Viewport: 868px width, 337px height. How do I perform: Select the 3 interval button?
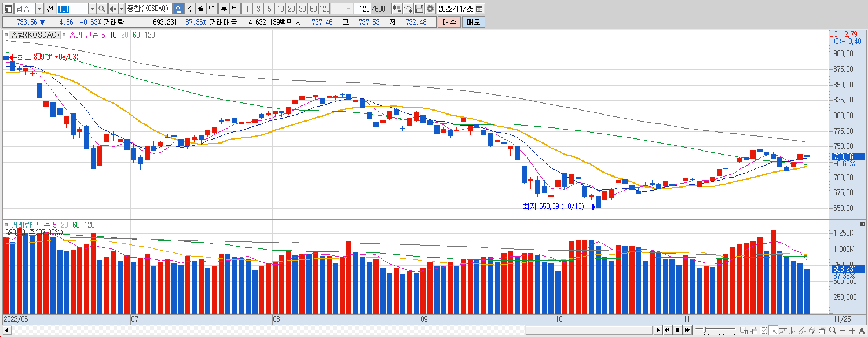[258, 9]
